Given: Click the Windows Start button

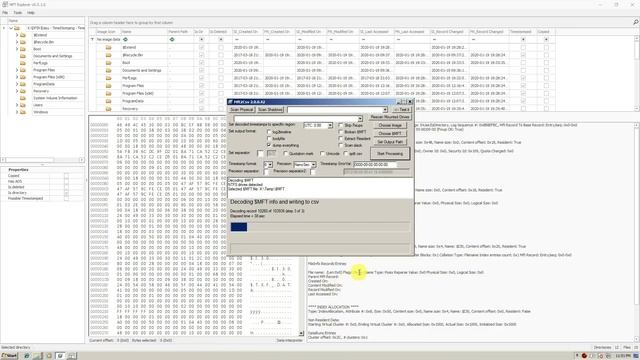Looking at the screenshot, I should [9, 356].
